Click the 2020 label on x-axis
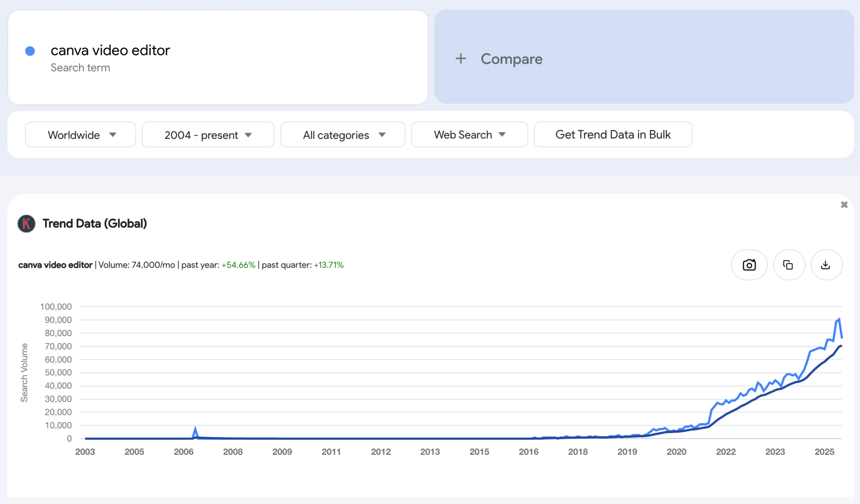This screenshot has width=860, height=504. tap(676, 452)
